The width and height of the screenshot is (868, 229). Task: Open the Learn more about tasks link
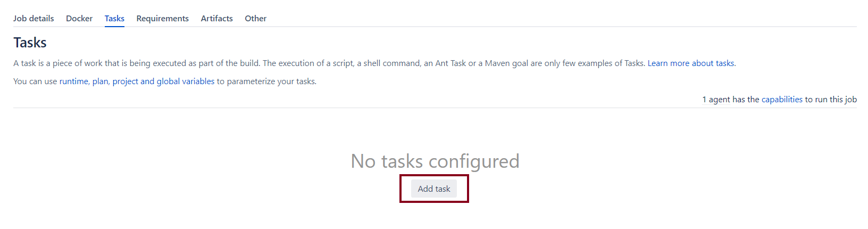pos(691,63)
